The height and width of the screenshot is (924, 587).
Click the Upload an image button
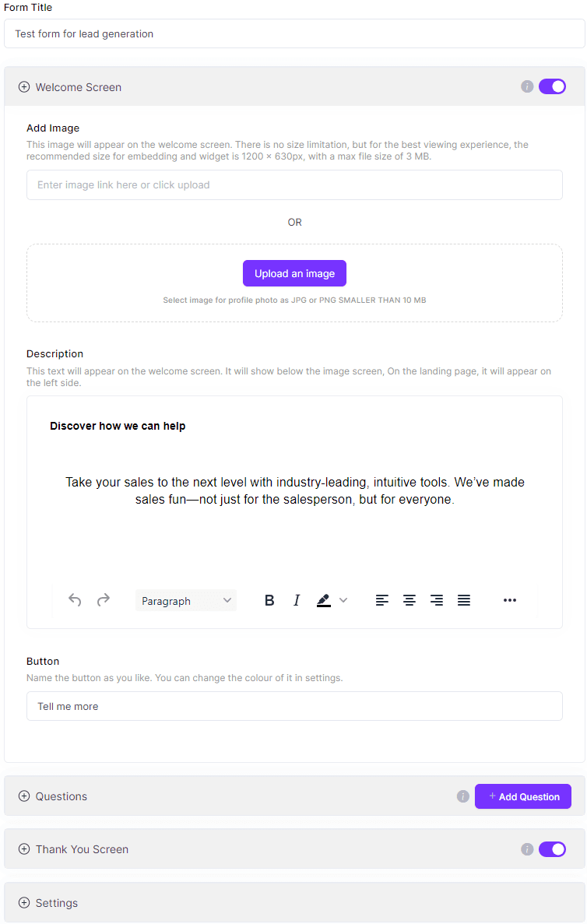tap(294, 273)
